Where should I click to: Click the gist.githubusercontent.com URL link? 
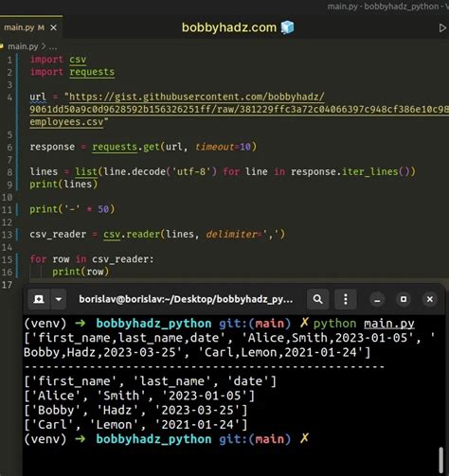coord(197,97)
